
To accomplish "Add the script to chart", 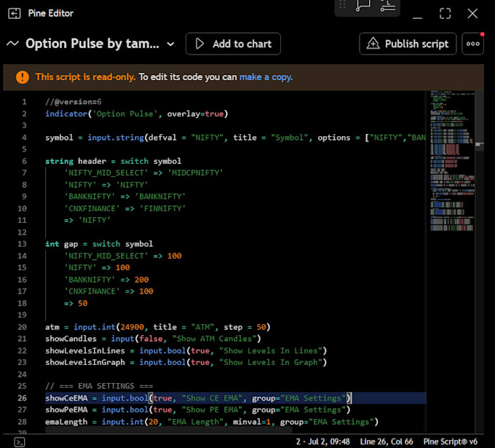I will (233, 44).
